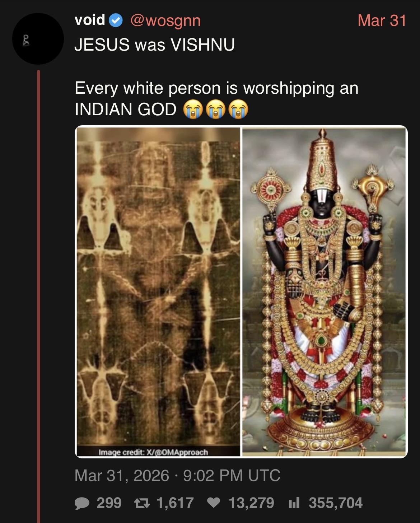Click the tweet text JESUS was VISHNU
This screenshot has width=420, height=523.
coord(155,45)
